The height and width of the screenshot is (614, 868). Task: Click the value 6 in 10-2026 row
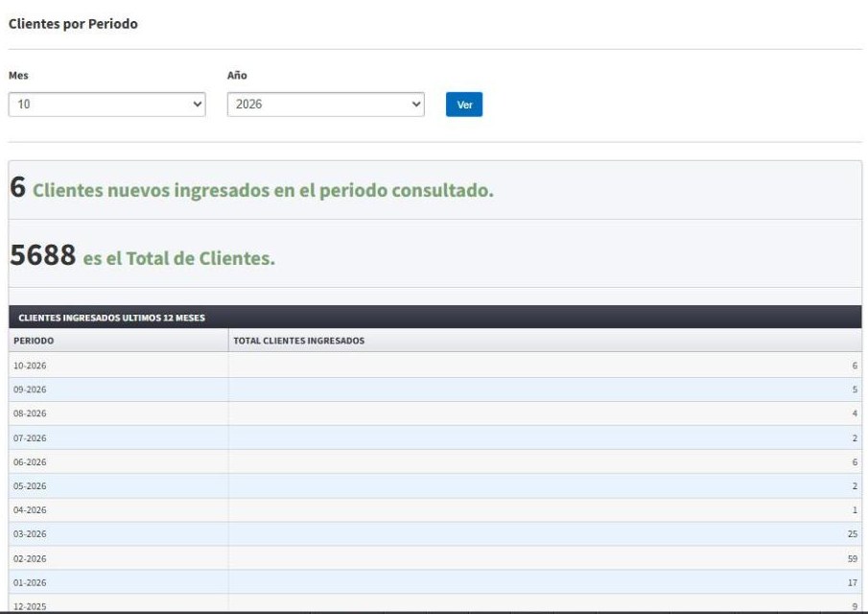click(x=855, y=366)
